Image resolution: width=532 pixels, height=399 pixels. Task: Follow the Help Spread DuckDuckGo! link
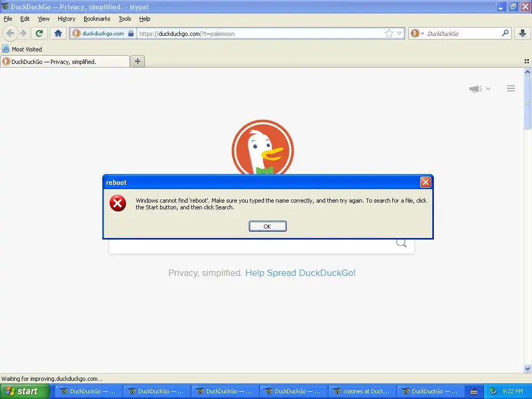tap(300, 273)
